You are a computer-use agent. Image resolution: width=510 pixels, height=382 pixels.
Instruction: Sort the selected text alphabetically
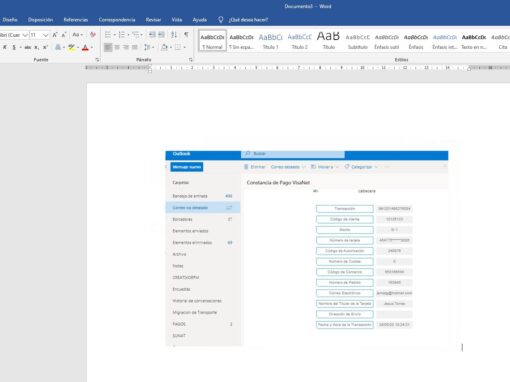(174, 35)
